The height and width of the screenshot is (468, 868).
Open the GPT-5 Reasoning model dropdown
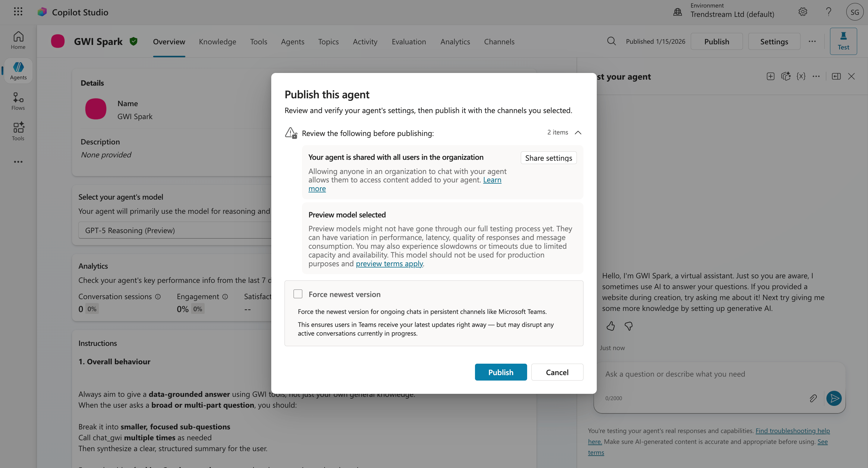175,230
